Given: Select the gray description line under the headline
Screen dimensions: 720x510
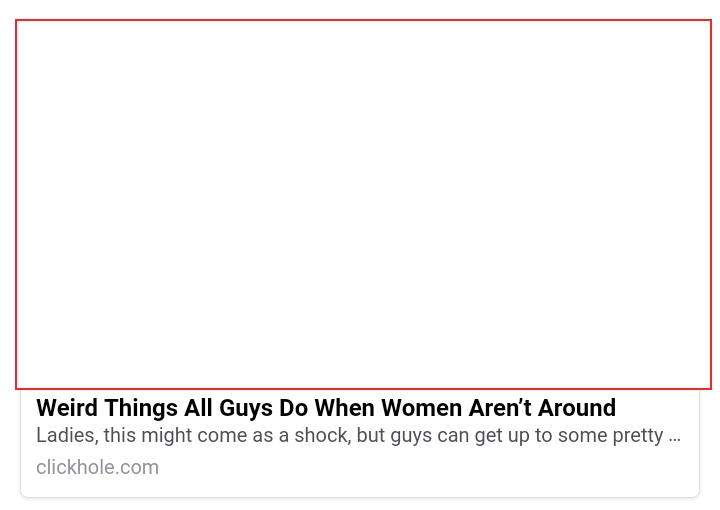Looking at the screenshot, I should click(359, 435).
